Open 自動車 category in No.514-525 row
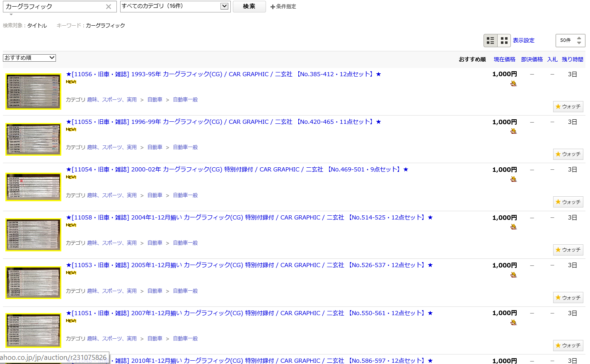This screenshot has width=590, height=364. (155, 243)
